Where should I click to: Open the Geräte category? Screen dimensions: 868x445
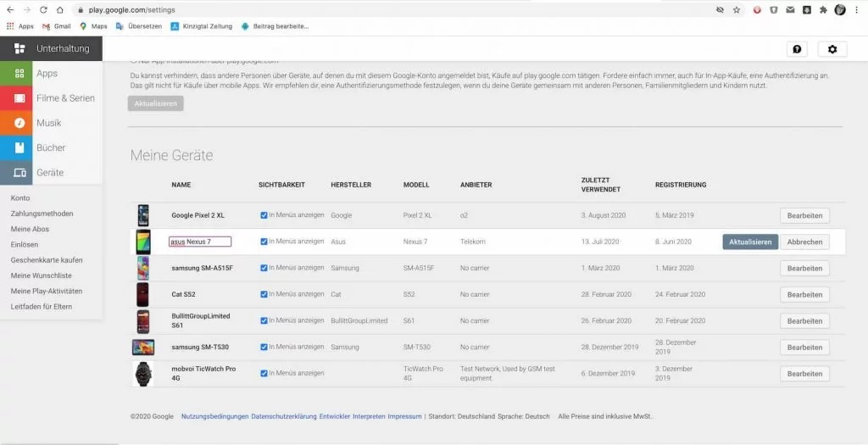[51, 173]
